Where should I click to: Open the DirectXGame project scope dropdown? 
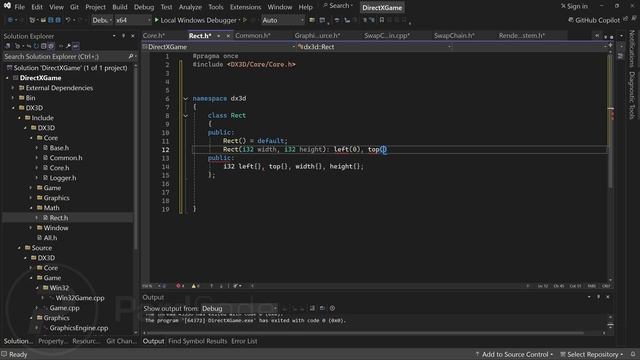point(219,47)
